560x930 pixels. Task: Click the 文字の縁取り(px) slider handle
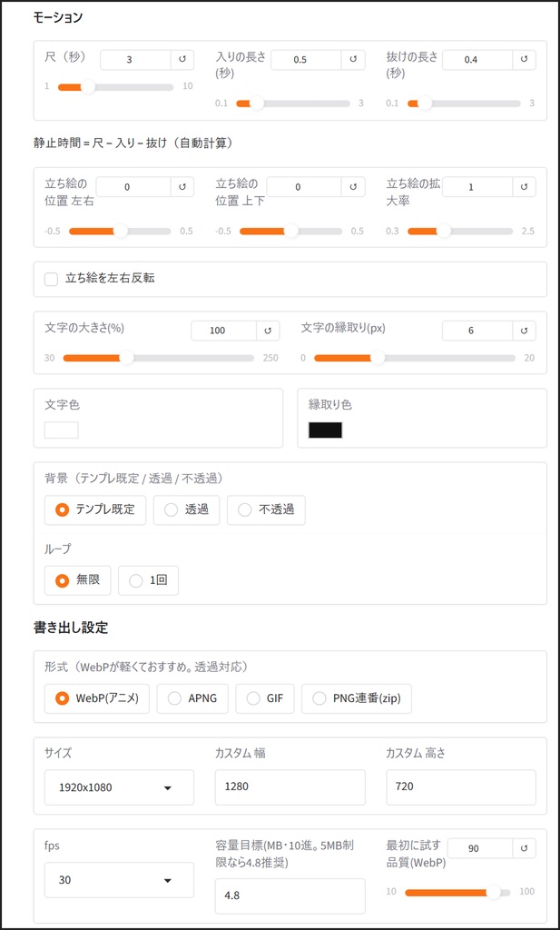click(378, 358)
